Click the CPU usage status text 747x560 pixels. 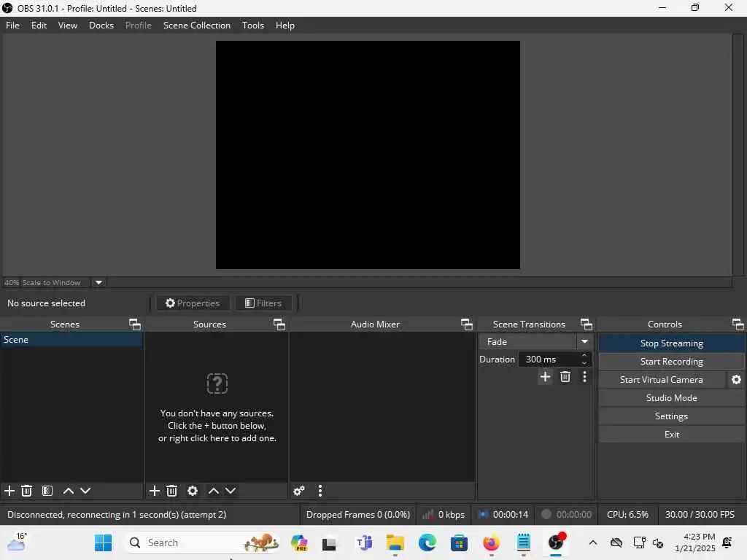[627, 514]
